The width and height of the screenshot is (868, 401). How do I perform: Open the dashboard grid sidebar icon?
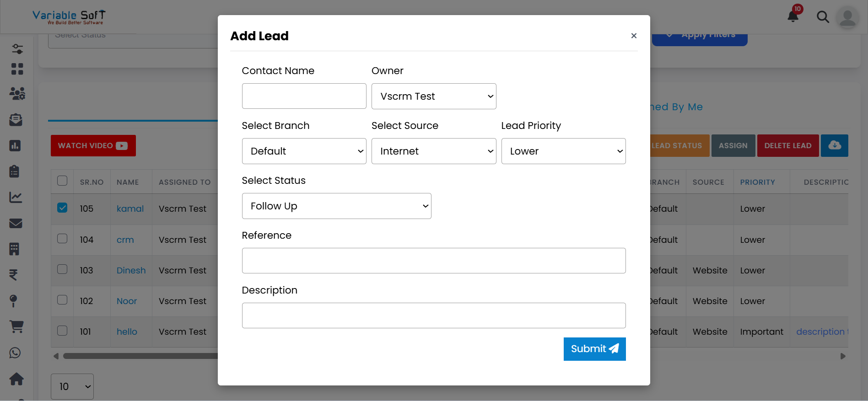(17, 69)
